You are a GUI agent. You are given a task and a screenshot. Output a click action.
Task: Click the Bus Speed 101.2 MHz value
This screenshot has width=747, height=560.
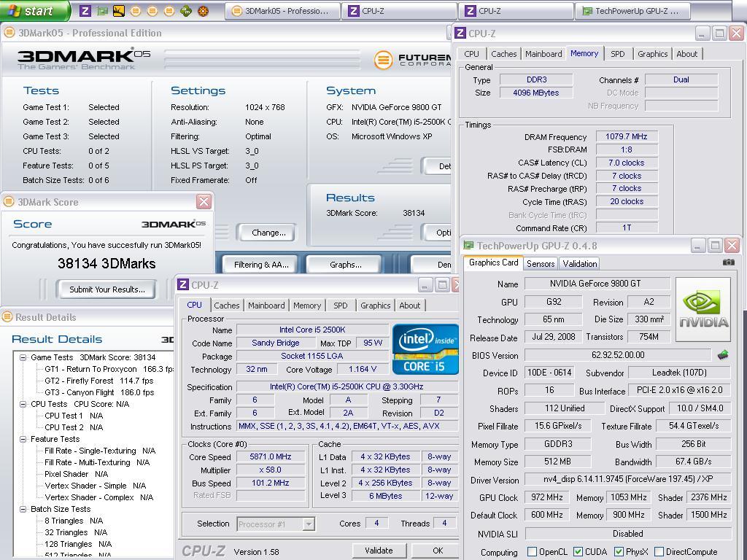[271, 483]
